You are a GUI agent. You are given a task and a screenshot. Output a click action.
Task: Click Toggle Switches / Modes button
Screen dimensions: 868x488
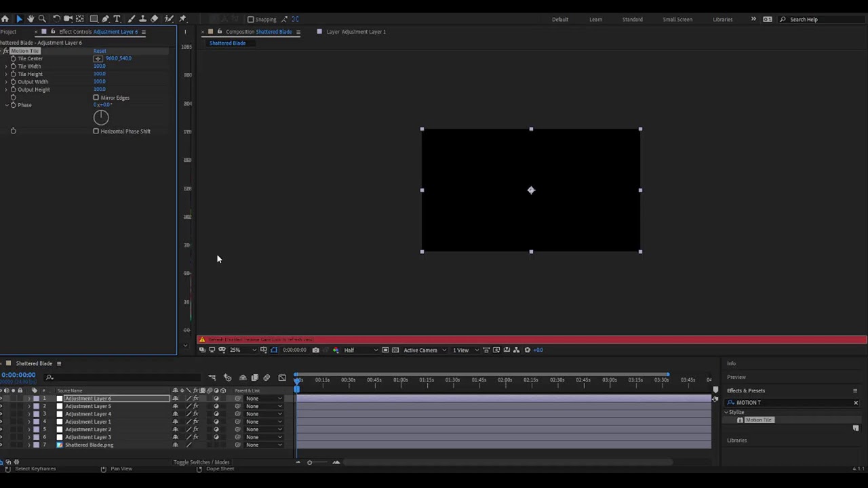click(201, 462)
